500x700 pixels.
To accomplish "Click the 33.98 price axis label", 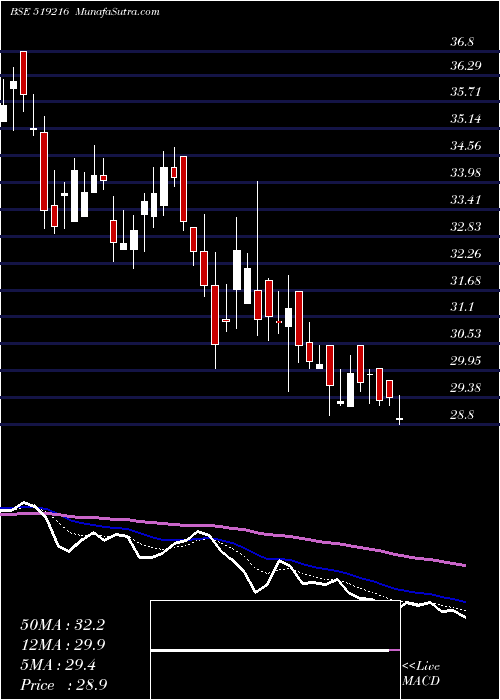I will (466, 173).
